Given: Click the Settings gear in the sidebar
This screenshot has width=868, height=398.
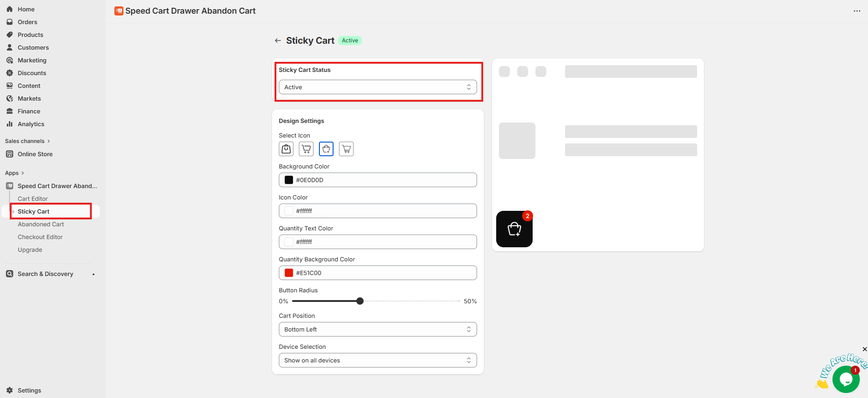Looking at the screenshot, I should tap(10, 390).
